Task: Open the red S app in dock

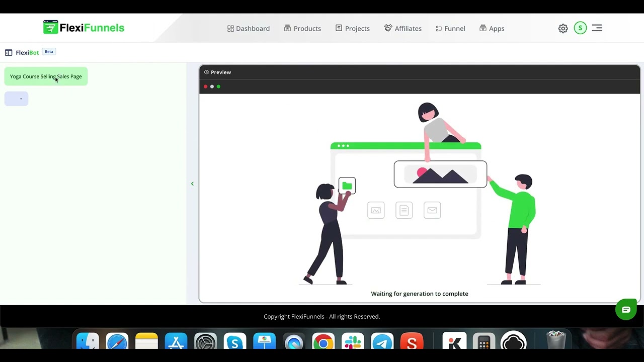Action: (412, 341)
